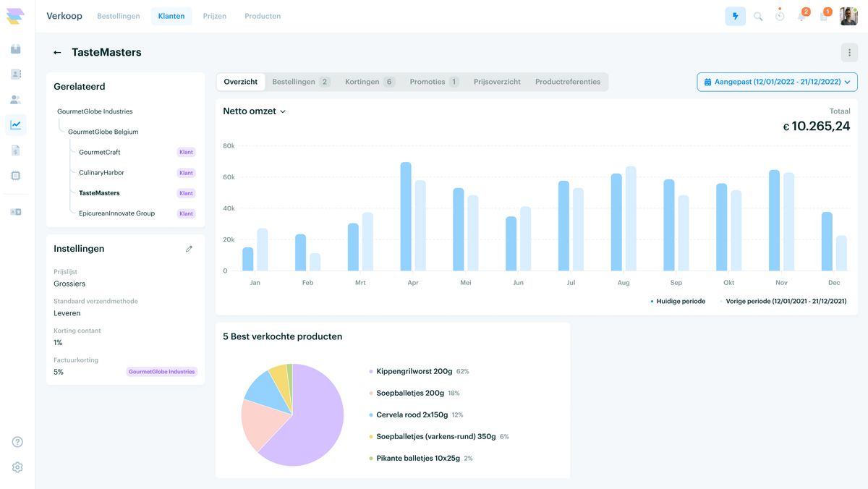Open the settings gear icon
The height and width of the screenshot is (489, 868).
tap(17, 467)
